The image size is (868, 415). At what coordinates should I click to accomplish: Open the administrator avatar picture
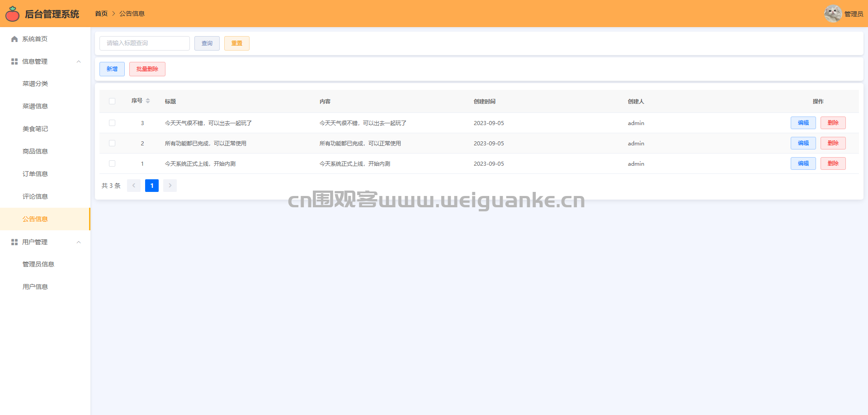point(832,14)
